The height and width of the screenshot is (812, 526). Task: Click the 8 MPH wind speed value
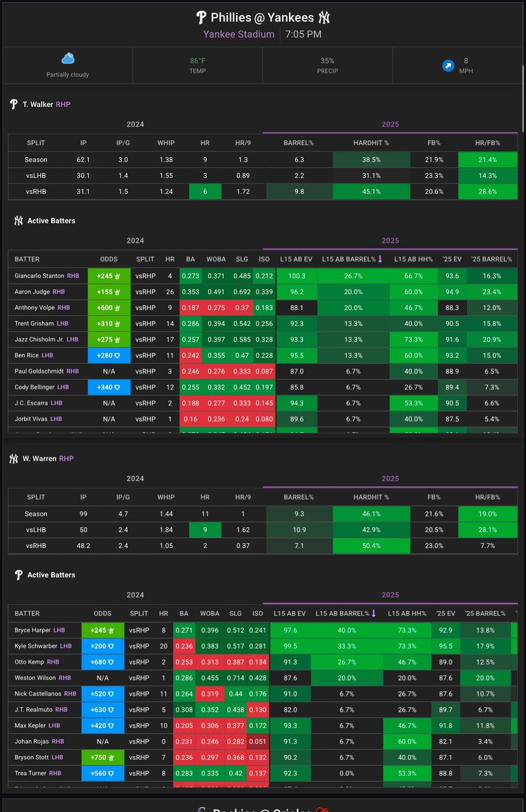pos(465,61)
